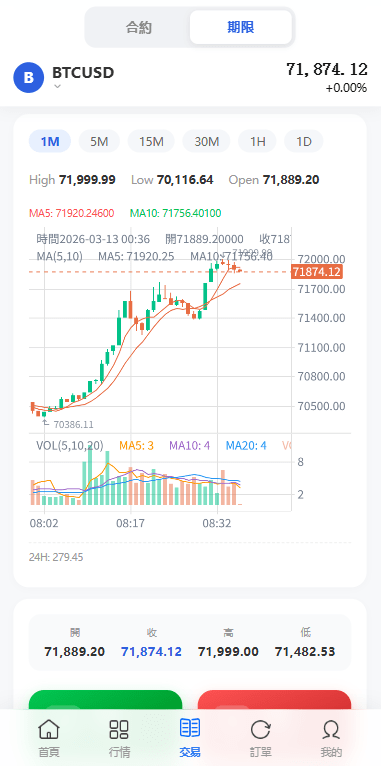Click the 08:32 time axis label
Image resolution: width=381 pixels, height=766 pixels.
click(217, 523)
